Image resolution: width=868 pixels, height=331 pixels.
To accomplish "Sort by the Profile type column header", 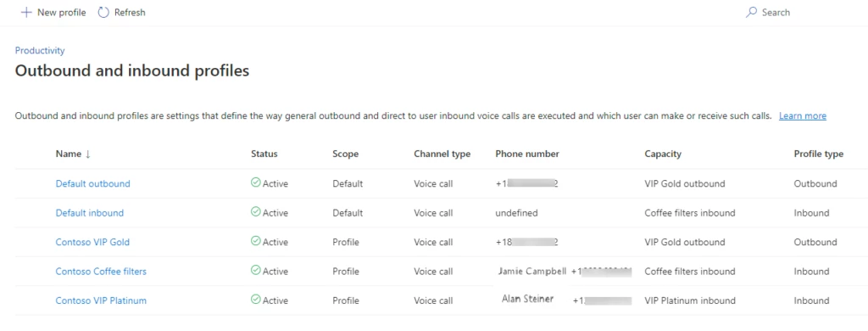I will 818,154.
